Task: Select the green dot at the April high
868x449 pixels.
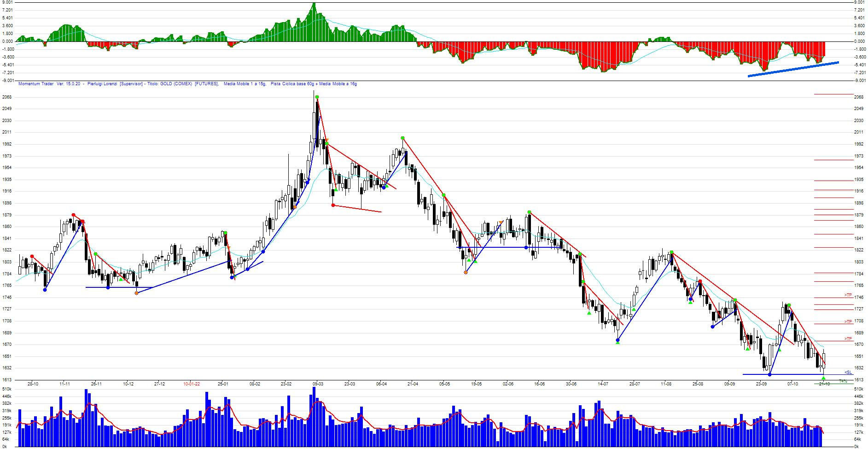Action: (x=402, y=138)
